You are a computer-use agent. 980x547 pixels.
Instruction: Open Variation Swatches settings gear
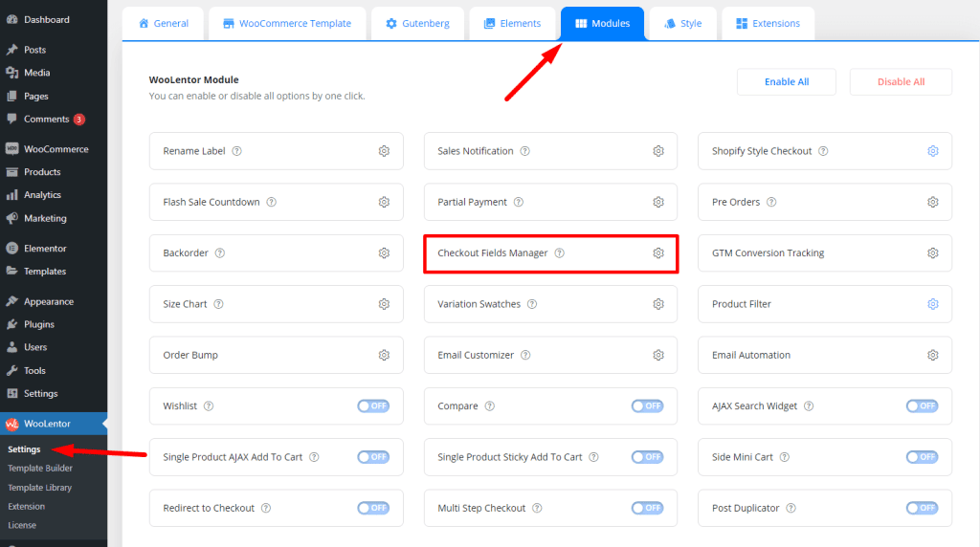(x=658, y=304)
